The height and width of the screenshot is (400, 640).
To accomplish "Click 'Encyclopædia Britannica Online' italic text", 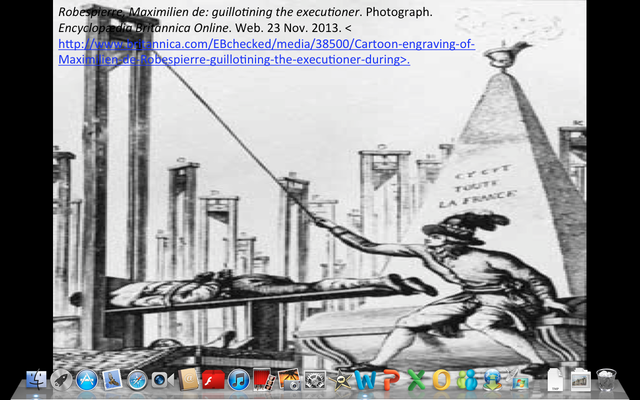I will click(143, 28).
